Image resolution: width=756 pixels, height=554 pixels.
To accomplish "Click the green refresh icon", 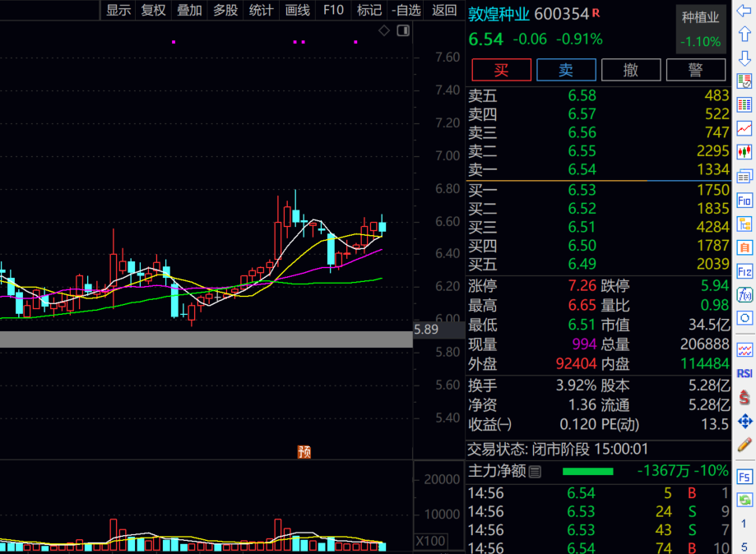I will coord(744,500).
